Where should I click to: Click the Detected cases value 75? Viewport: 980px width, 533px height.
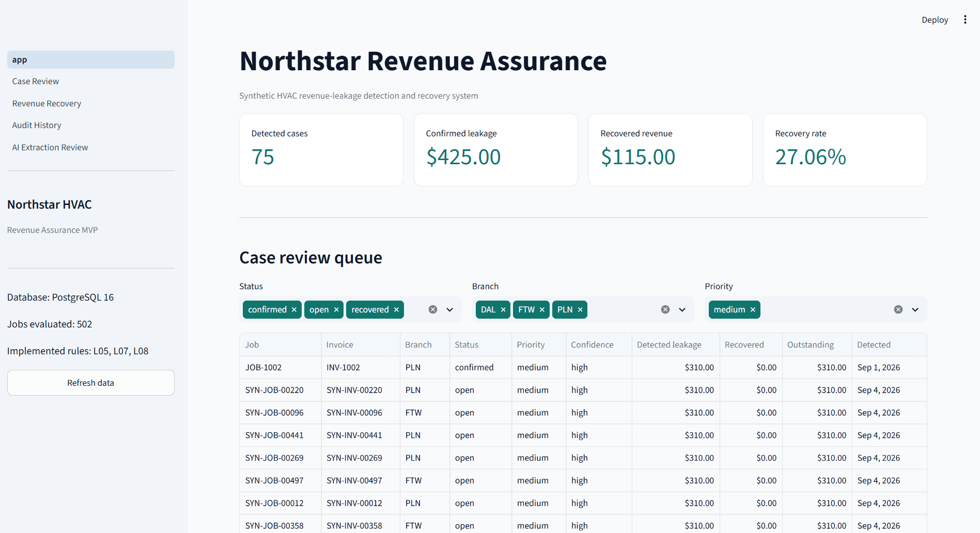click(x=262, y=157)
